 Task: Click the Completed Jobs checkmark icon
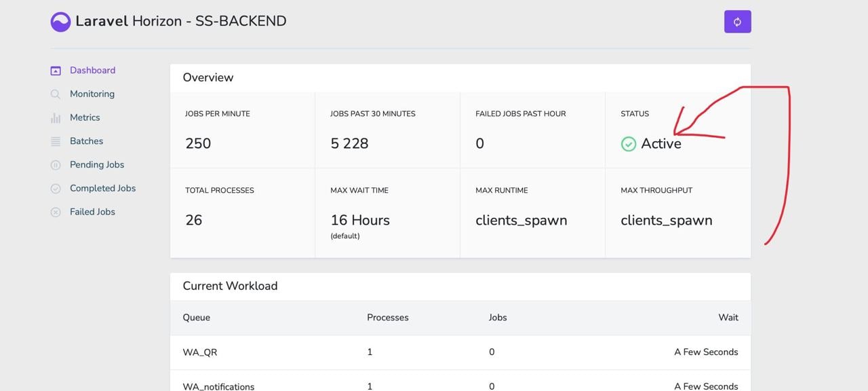point(56,189)
